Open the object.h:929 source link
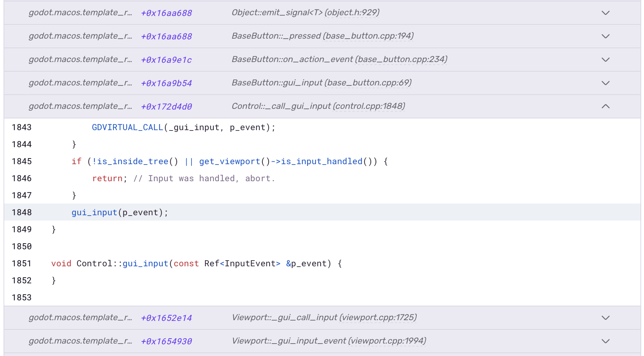 [352, 13]
